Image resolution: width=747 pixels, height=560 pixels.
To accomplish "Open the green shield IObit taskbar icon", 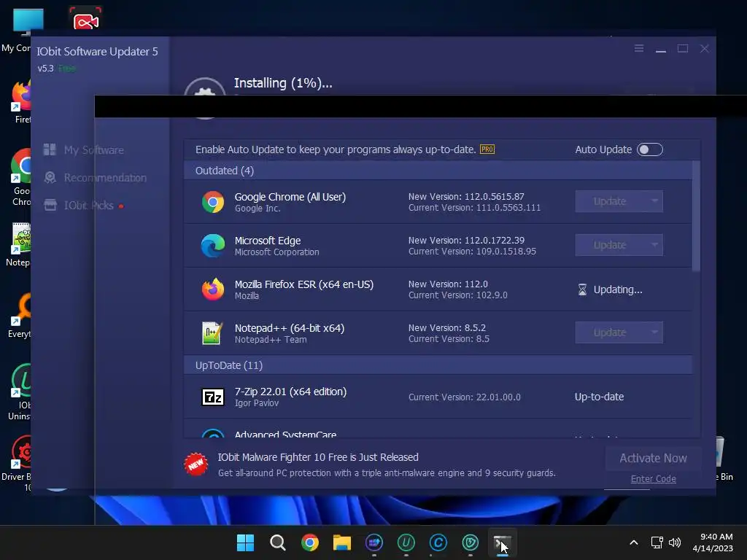I will (x=471, y=542).
